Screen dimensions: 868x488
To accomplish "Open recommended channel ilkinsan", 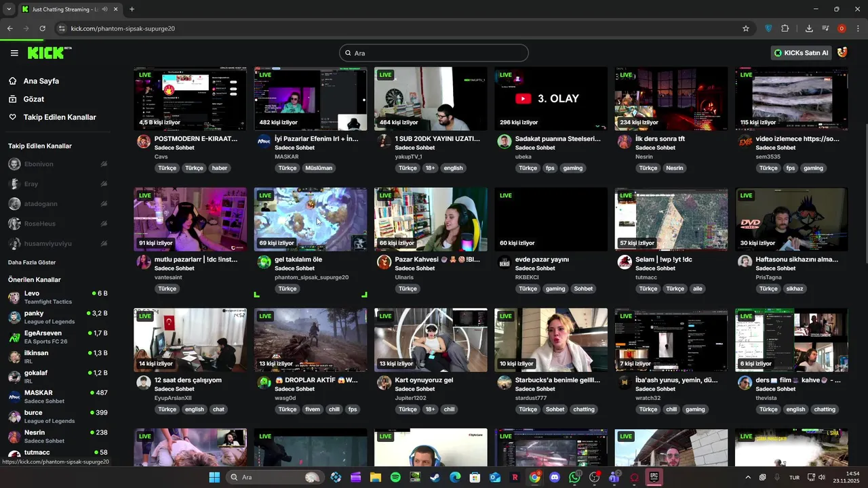I will point(58,357).
